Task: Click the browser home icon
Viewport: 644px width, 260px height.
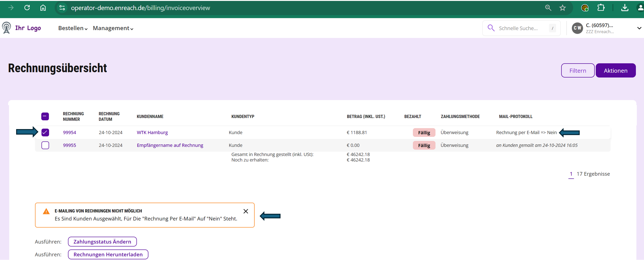Action: [x=43, y=8]
